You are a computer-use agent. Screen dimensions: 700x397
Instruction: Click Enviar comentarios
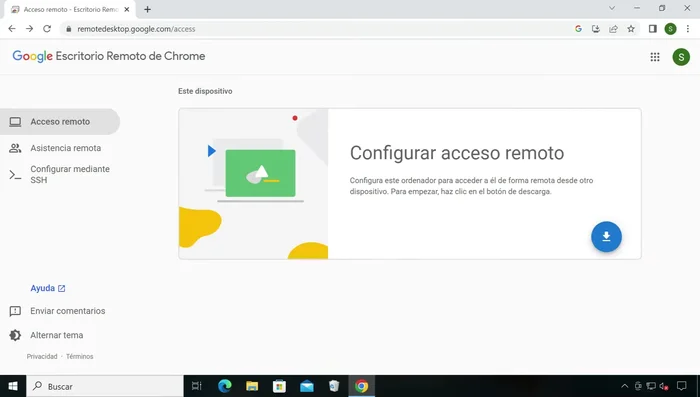(x=57, y=311)
